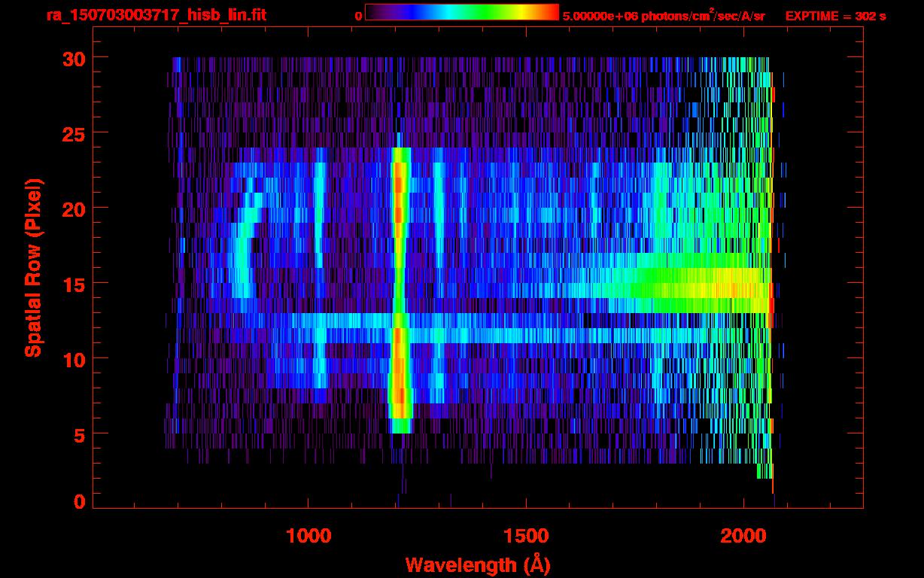Screen dimensions: 924x578
Task: Click the 1000 wavelength tick label
Action: (309, 536)
